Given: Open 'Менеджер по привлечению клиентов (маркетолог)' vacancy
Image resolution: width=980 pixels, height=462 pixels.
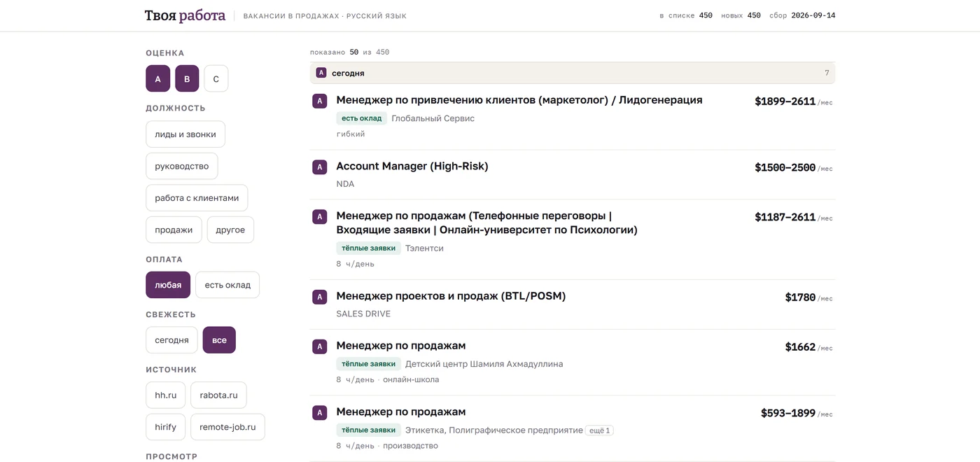Looking at the screenshot, I should [x=519, y=100].
